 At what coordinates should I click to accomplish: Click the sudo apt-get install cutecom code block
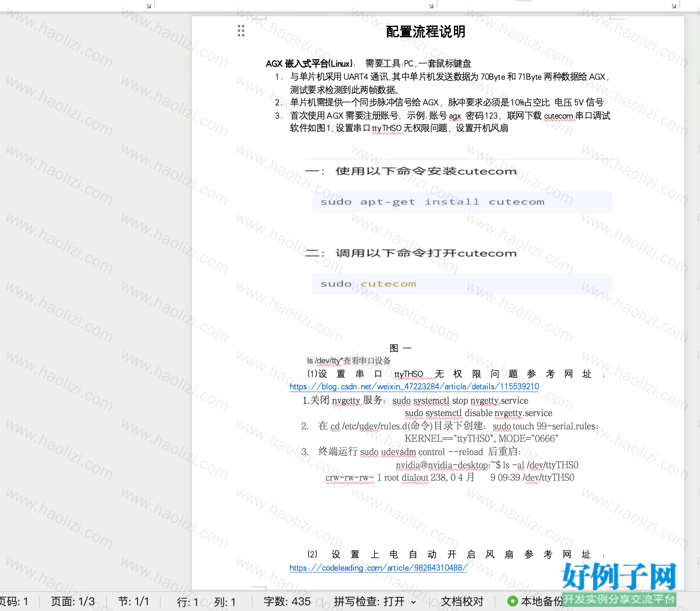[x=461, y=202]
